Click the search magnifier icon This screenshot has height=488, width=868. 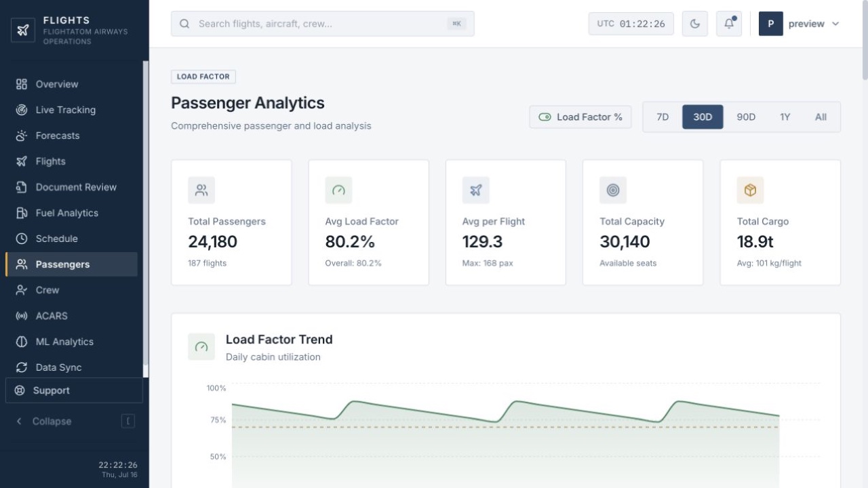click(x=184, y=24)
